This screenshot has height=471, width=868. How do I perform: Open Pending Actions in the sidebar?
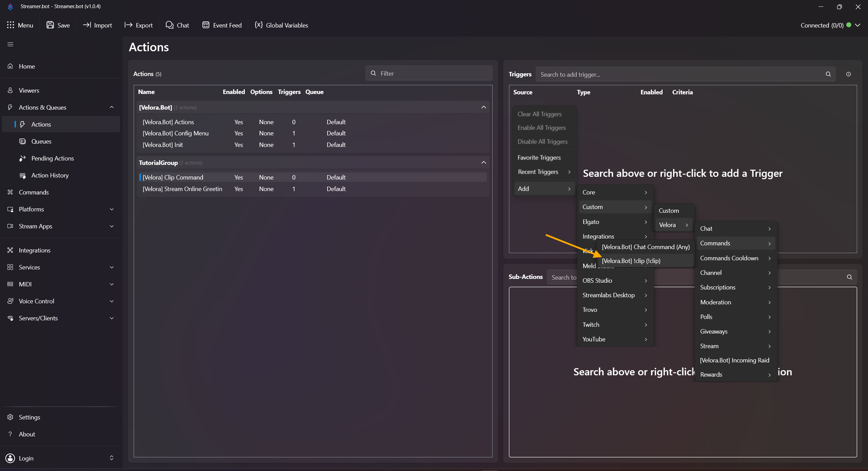(52, 158)
